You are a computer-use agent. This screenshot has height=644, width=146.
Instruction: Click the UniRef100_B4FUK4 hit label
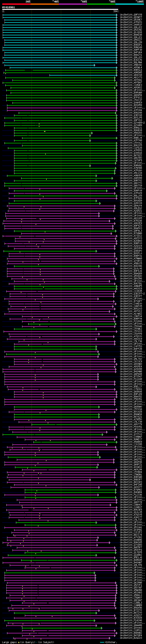[131, 52]
